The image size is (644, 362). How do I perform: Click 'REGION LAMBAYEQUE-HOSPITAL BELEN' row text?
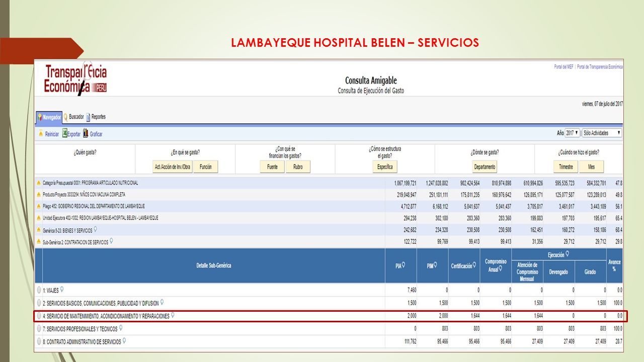click(x=101, y=218)
